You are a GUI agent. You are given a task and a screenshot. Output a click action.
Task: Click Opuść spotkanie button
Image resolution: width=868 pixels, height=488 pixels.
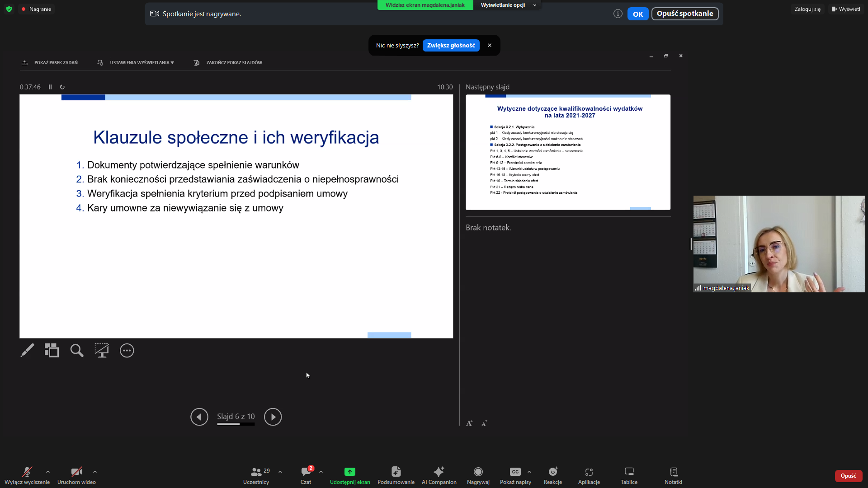coord(685,14)
